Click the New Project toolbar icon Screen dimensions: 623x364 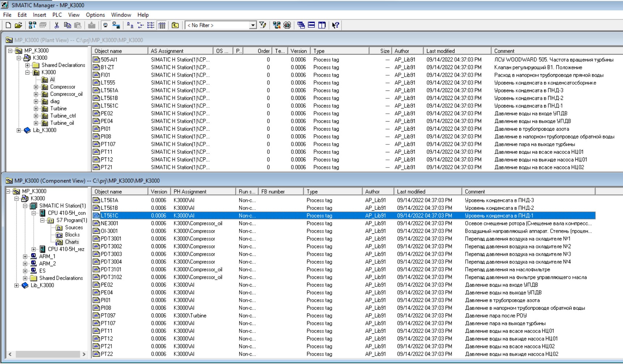coord(8,25)
